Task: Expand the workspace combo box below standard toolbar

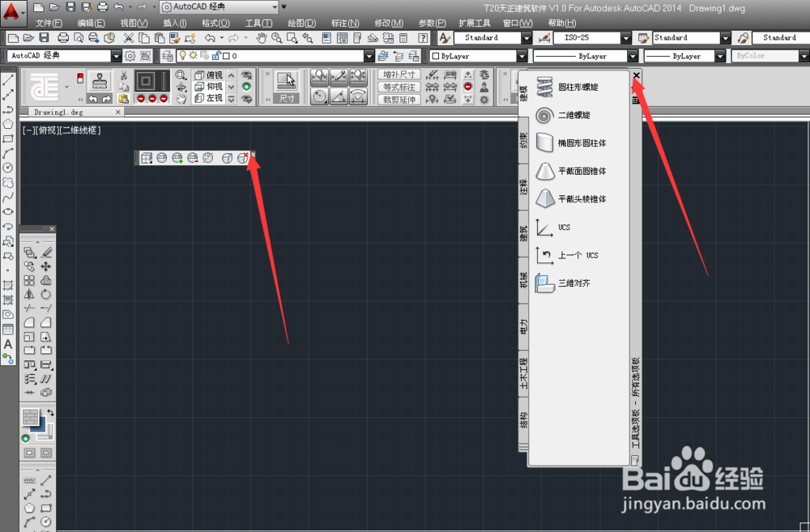Action: [116, 56]
